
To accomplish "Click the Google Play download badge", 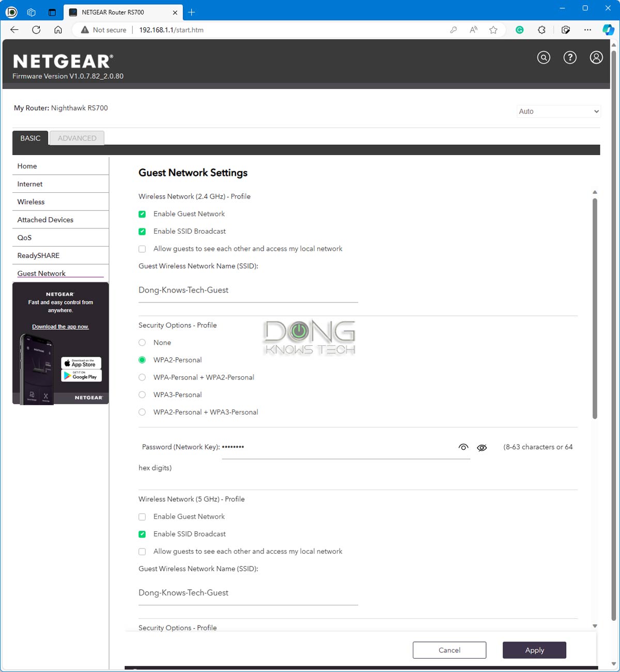I will click(82, 376).
